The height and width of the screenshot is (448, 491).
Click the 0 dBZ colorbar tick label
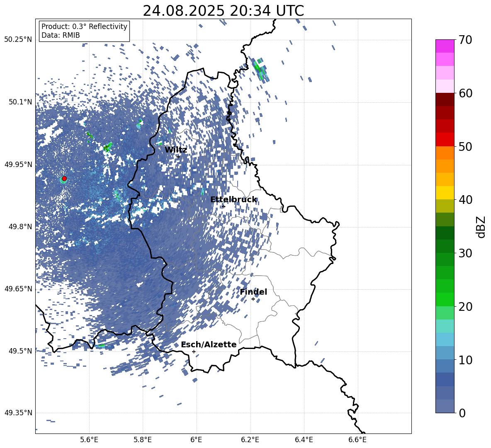(x=462, y=413)
